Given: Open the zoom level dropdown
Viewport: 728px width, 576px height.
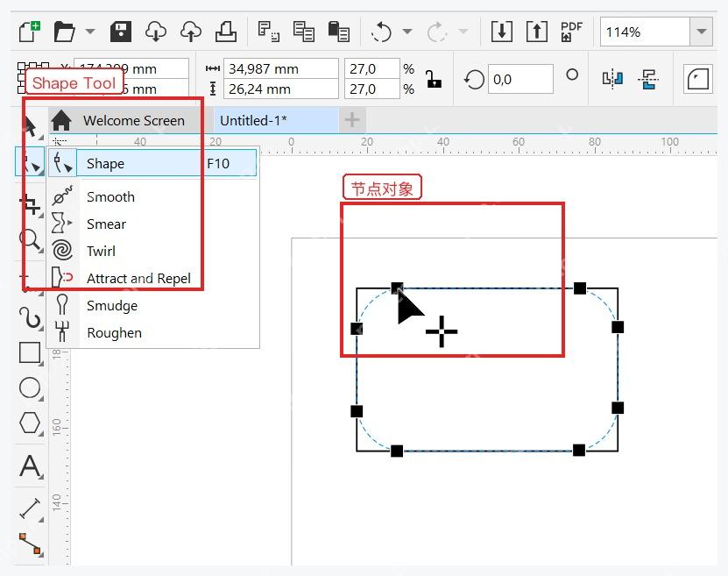Looking at the screenshot, I should click(702, 32).
